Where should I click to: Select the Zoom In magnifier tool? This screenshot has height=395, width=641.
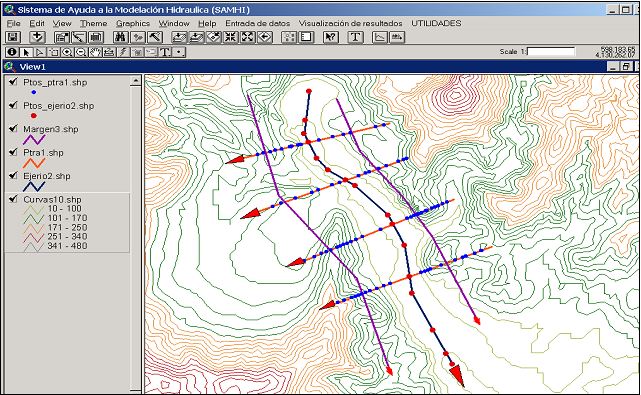[67, 52]
